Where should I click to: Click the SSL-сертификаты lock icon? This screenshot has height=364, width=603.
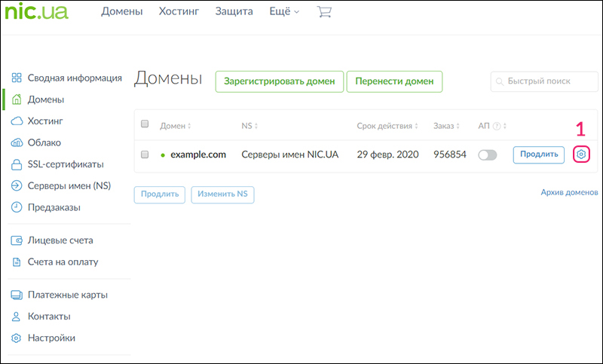[17, 164]
